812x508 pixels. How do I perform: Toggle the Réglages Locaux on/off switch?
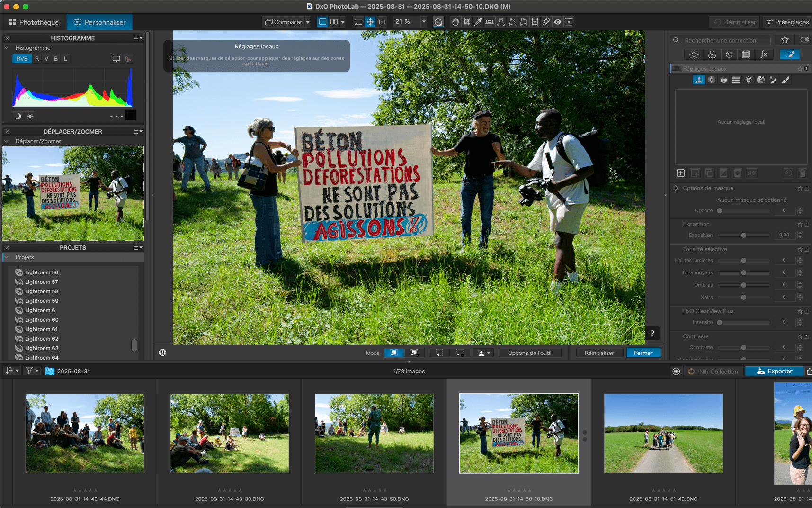point(676,69)
